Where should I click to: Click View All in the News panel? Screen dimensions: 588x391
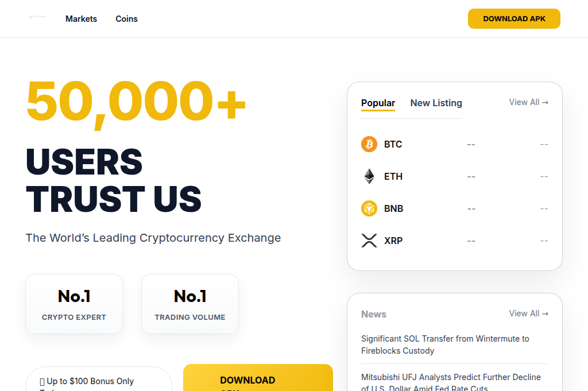click(528, 313)
